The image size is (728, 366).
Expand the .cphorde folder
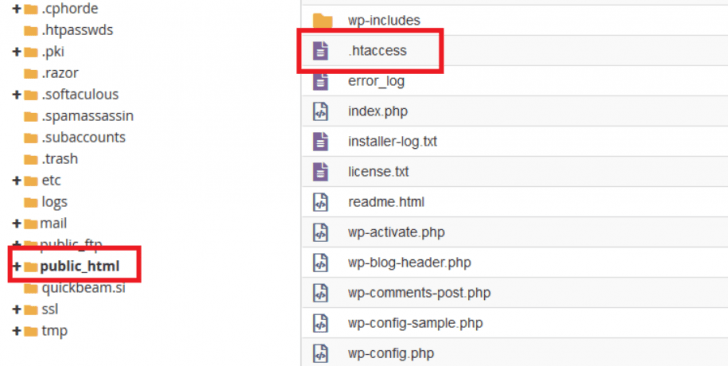(x=17, y=8)
